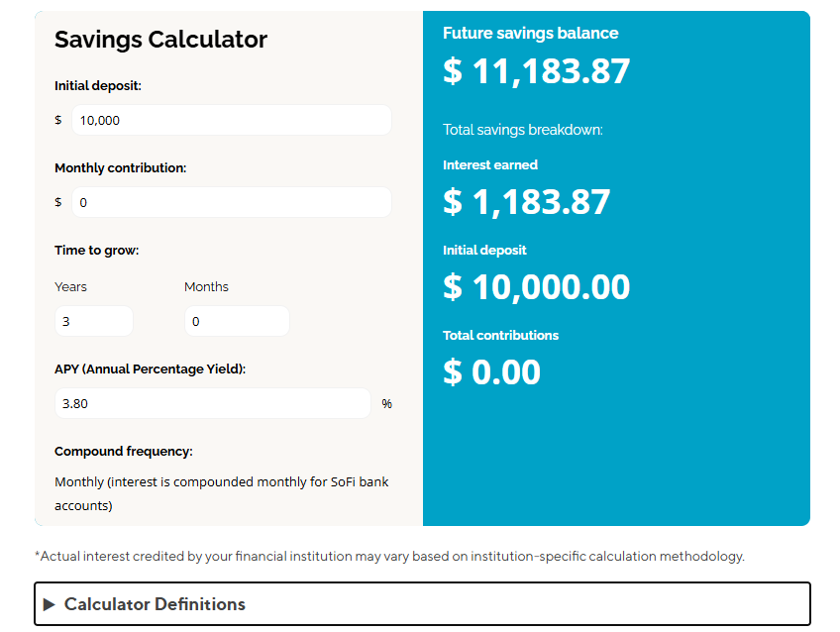Click the percent symbol beside APY field
The height and width of the screenshot is (632, 840).
click(386, 403)
